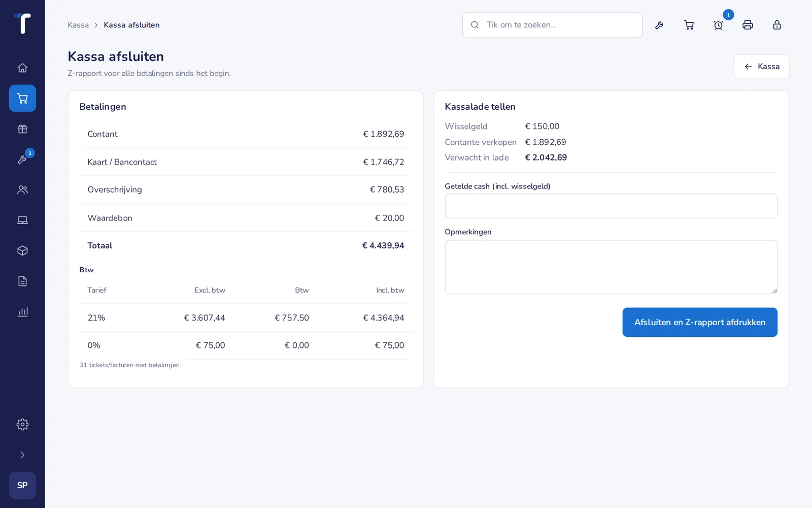Image resolution: width=812 pixels, height=508 pixels.
Task: Click the cart icon in top toolbar
Action: click(689, 25)
